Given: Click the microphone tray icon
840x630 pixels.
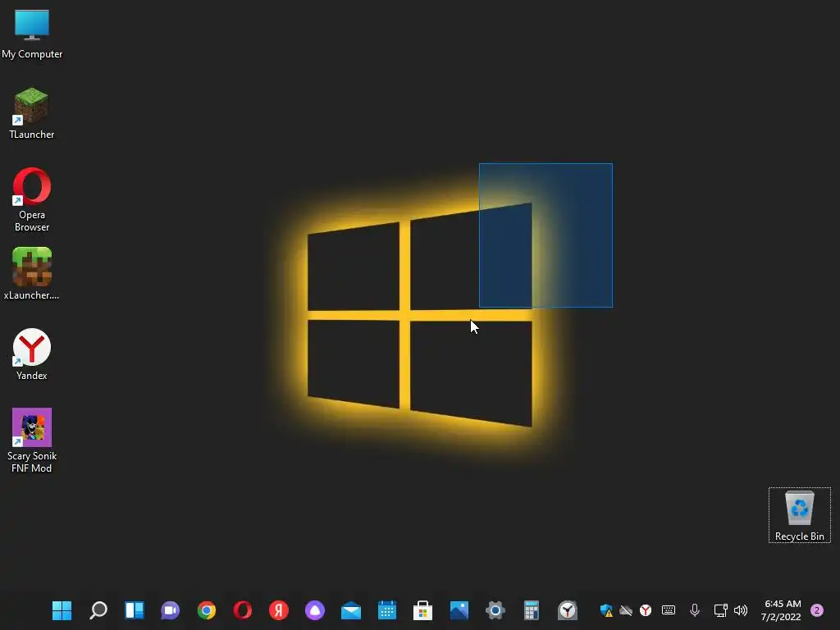Looking at the screenshot, I should (694, 610).
